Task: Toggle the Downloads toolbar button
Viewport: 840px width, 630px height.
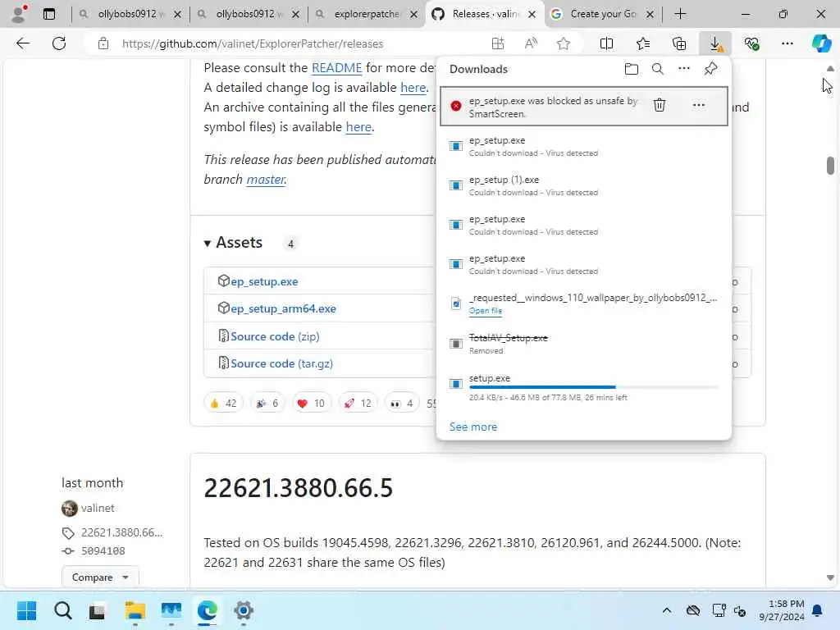Action: click(715, 43)
